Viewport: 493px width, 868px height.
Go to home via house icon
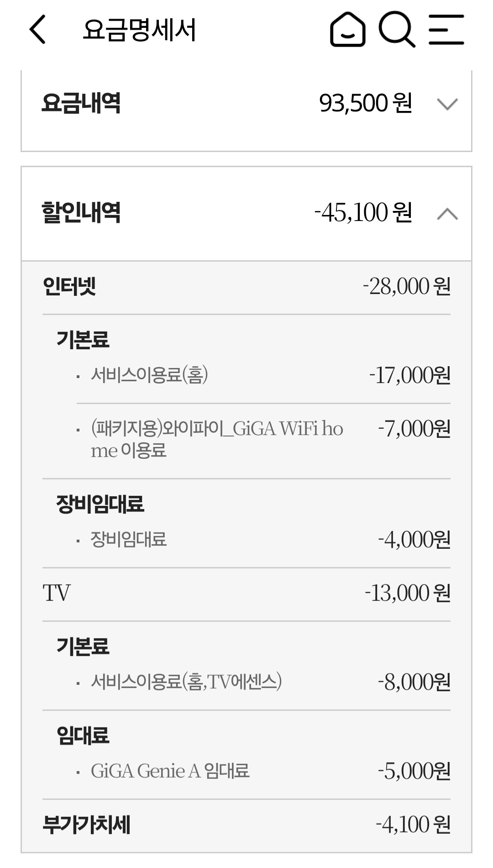[x=347, y=30]
